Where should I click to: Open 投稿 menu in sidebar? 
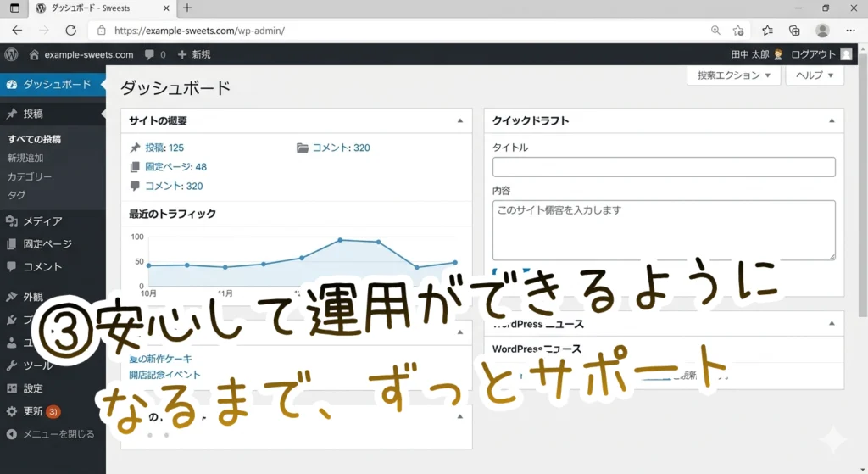[53, 114]
